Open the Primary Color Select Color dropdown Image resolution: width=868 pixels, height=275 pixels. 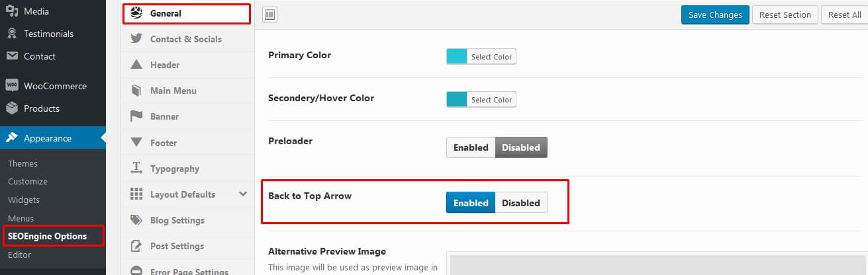[x=491, y=57]
